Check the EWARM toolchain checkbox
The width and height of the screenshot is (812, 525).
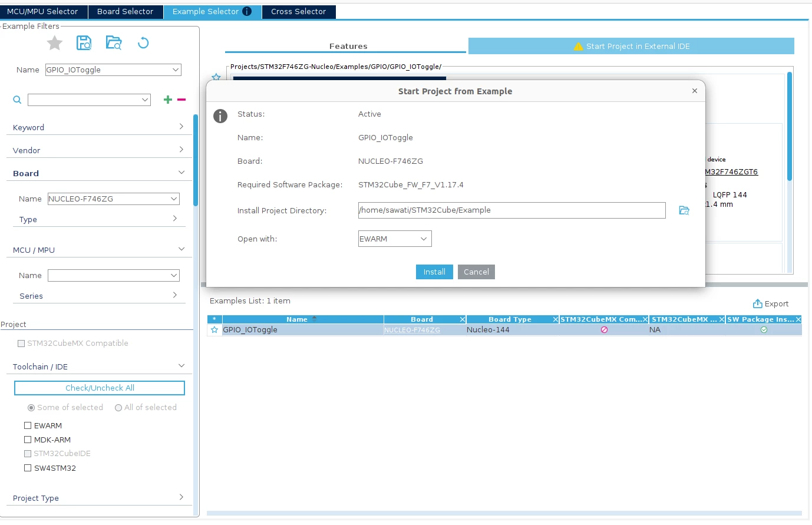click(28, 425)
